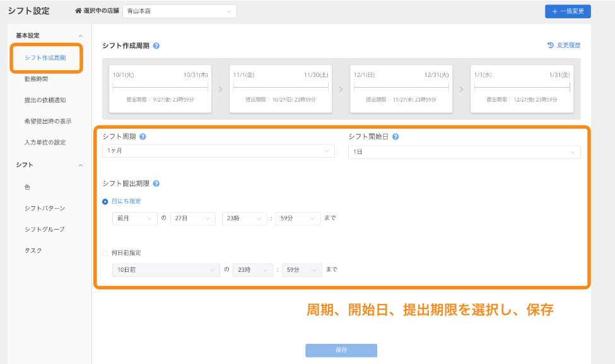Click arrow between 12/1 and 1/1 period cards
The width and height of the screenshot is (615, 364).
[x=461, y=89]
